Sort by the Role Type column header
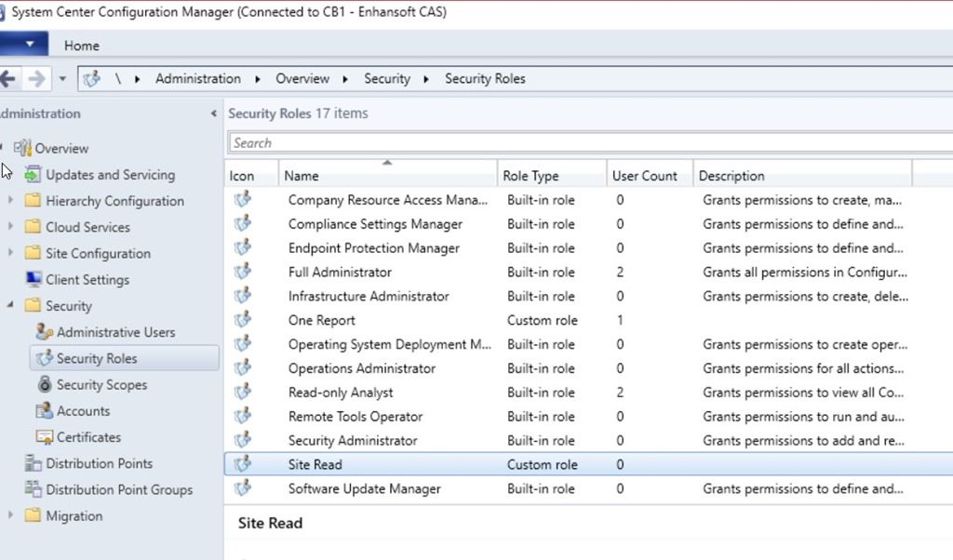Viewport: 953px width, 560px height. tap(552, 176)
